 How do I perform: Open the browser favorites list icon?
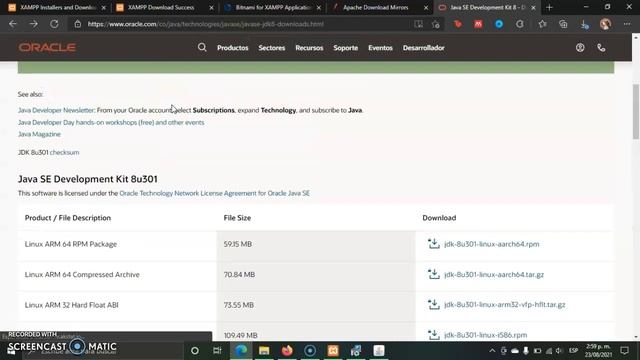pos(542,24)
